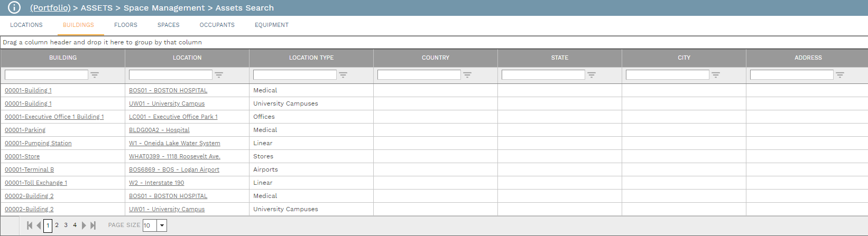Jump to the last page arrow
Image resolution: width=868 pixels, height=236 pixels.
point(93,225)
